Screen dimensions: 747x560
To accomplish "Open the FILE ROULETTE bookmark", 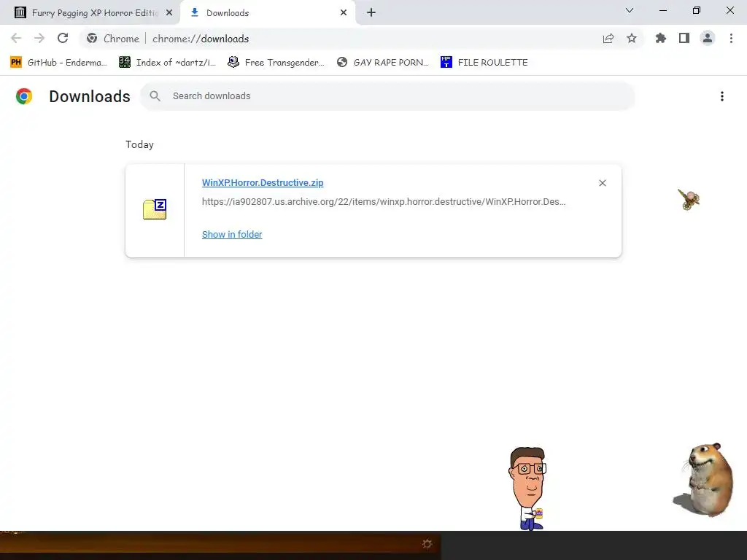I will pyautogui.click(x=484, y=63).
